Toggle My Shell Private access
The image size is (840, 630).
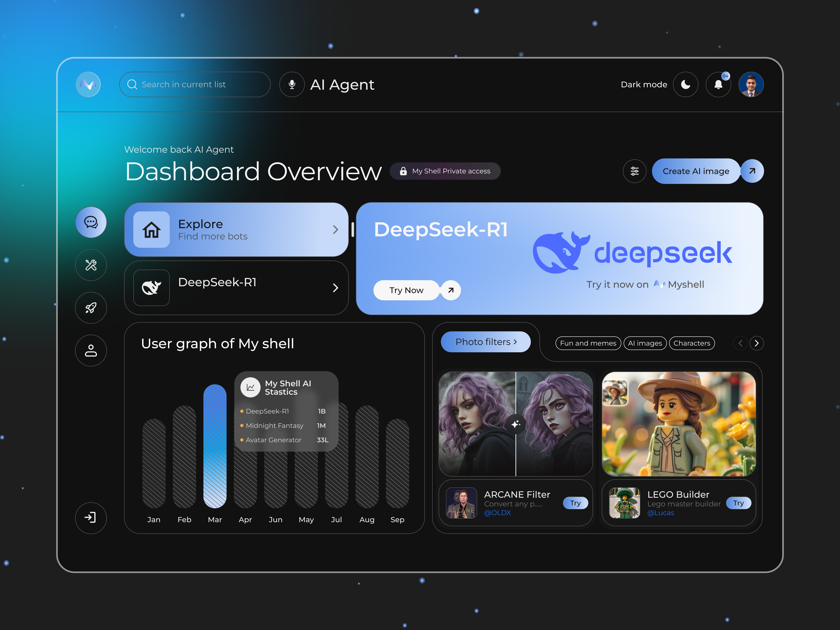[445, 171]
